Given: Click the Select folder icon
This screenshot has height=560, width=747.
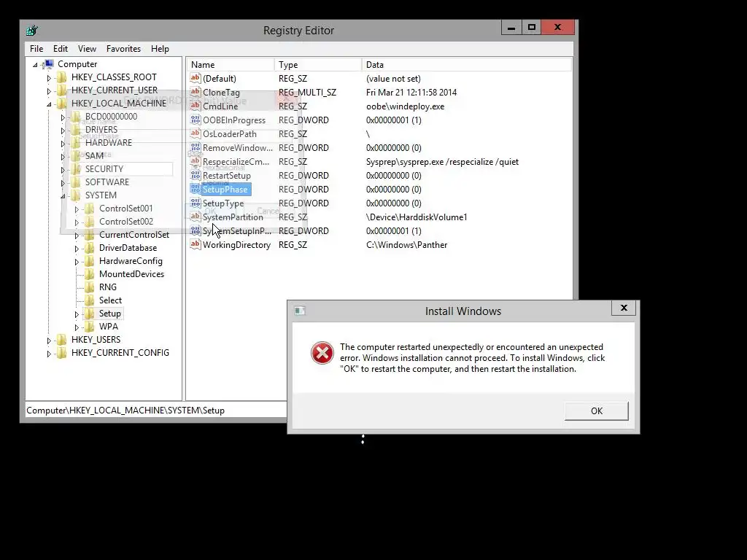Looking at the screenshot, I should (90, 300).
